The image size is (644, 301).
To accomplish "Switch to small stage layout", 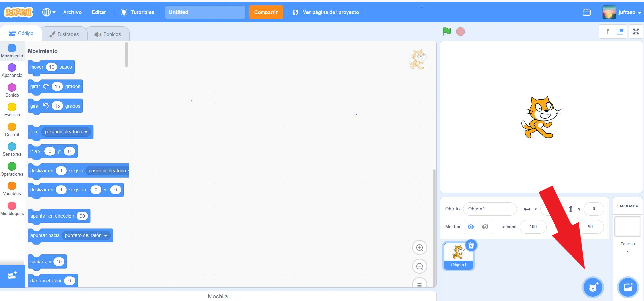I will pyautogui.click(x=606, y=32).
